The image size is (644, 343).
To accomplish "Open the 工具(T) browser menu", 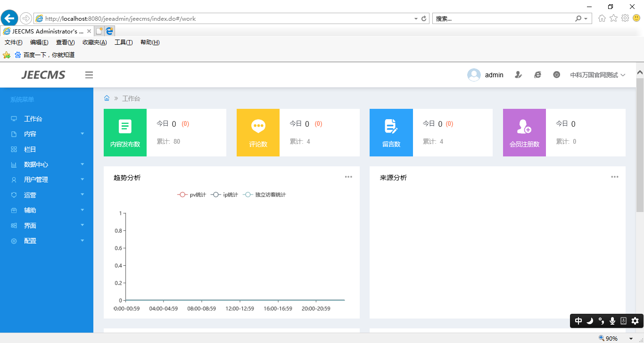I will 123,42.
